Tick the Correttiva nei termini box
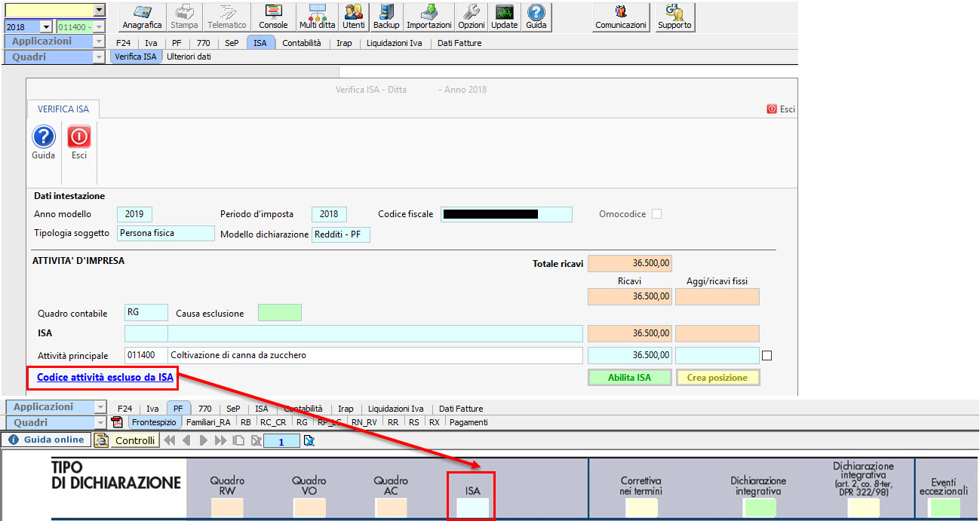This screenshot has width=980, height=521. coord(641,507)
